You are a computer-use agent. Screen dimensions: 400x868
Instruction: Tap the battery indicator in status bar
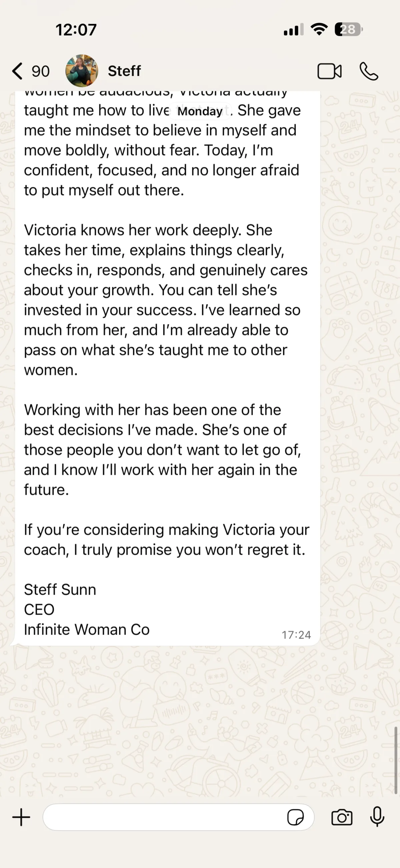(x=348, y=29)
